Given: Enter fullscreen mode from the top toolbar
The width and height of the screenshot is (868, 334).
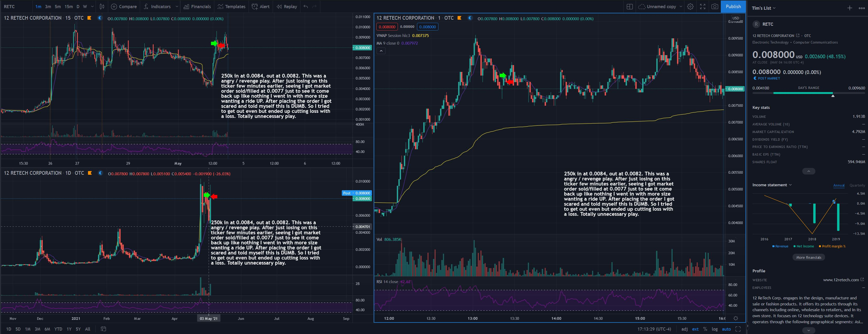Looking at the screenshot, I should pyautogui.click(x=702, y=6).
